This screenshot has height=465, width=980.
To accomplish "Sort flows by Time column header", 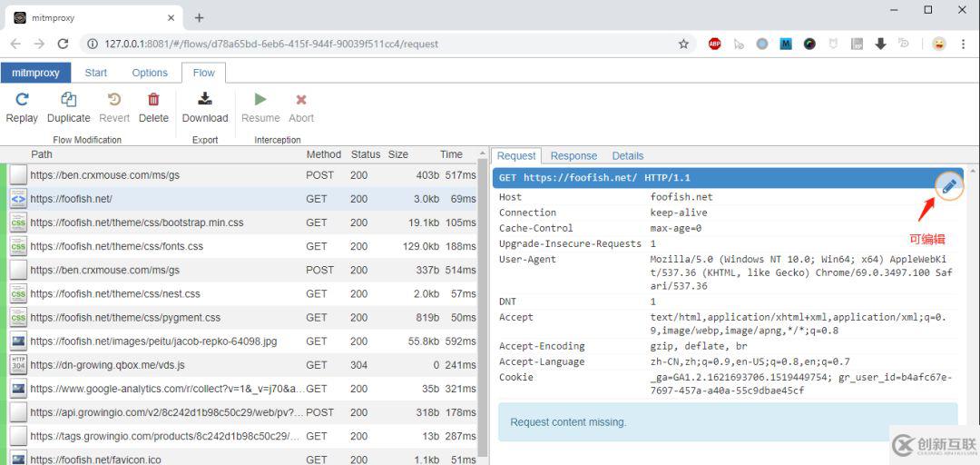I will coord(451,154).
